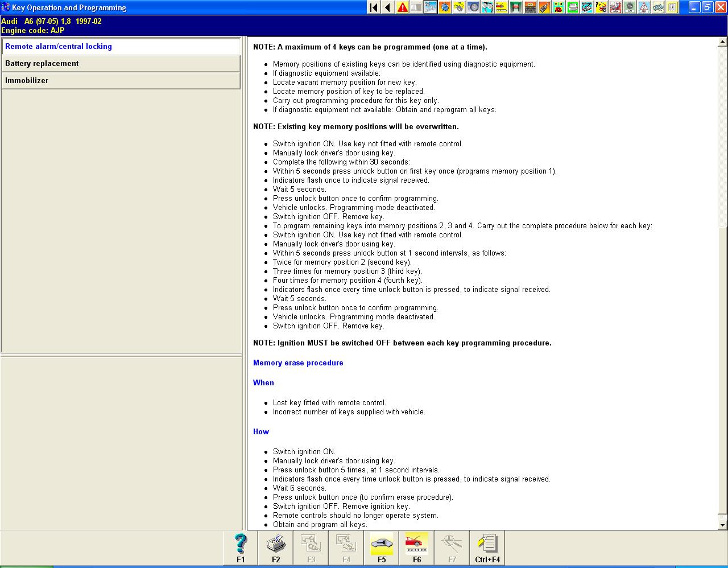Click the disabled F3 key images button
Image resolution: width=728 pixels, height=568 pixels.
[x=311, y=548]
